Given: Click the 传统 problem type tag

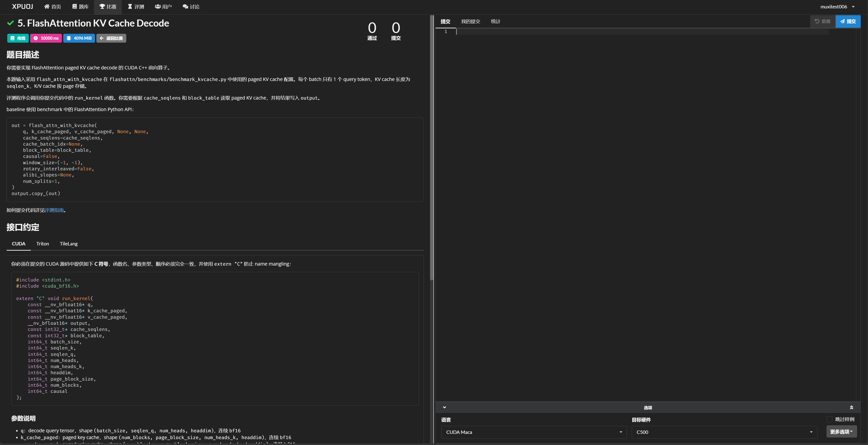Looking at the screenshot, I should 18,38.
